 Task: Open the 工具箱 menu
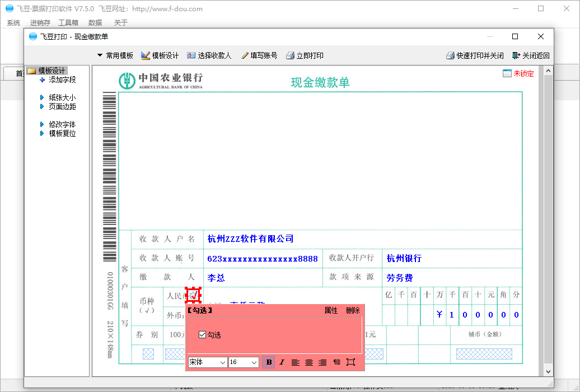(x=68, y=22)
